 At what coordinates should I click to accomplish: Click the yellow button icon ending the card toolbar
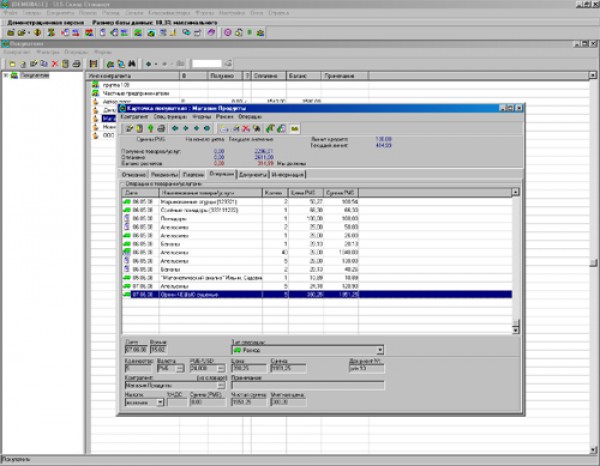coord(294,129)
